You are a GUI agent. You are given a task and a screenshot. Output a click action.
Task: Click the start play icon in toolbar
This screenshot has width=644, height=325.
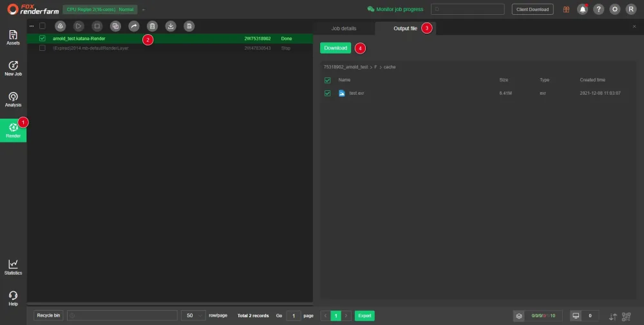click(79, 26)
